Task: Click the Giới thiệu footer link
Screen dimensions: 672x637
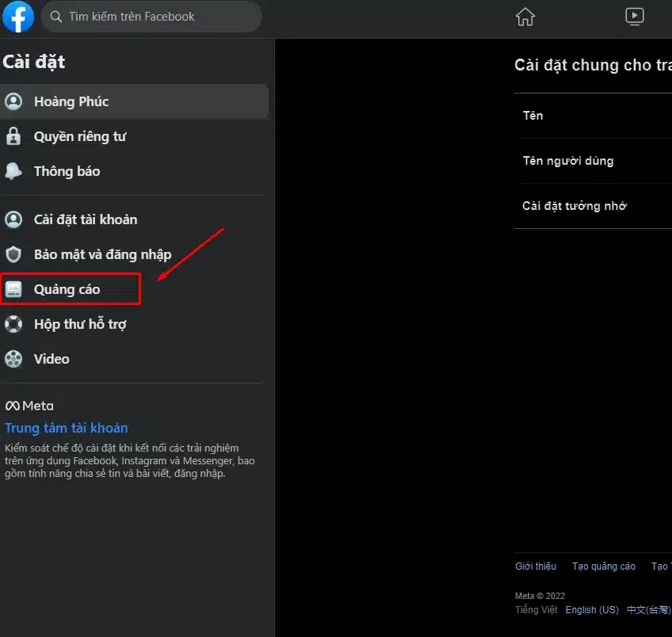Action: coord(536,566)
